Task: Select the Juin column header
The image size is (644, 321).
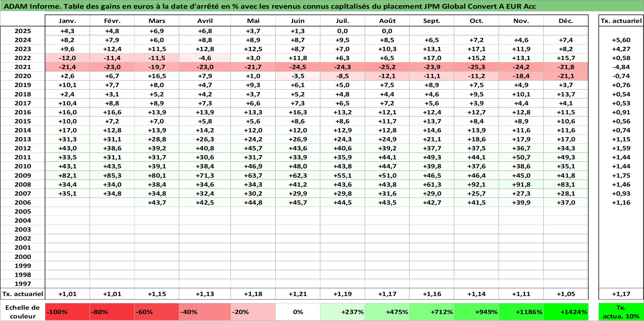Action: 298,21
